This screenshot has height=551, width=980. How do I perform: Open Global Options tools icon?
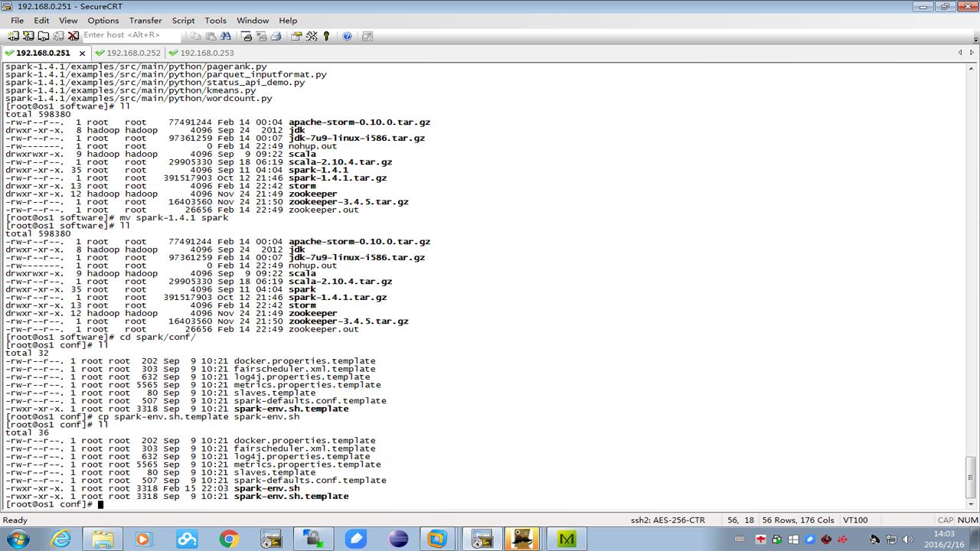click(312, 36)
